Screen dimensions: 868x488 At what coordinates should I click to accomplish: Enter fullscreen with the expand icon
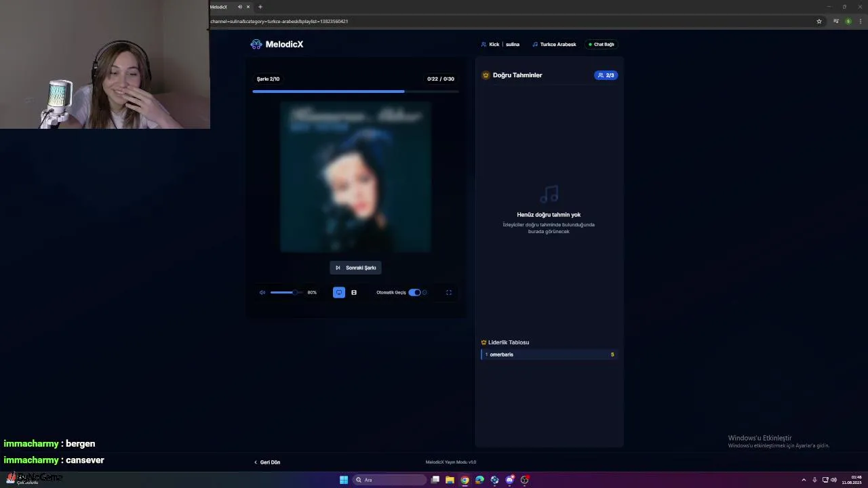[448, 292]
